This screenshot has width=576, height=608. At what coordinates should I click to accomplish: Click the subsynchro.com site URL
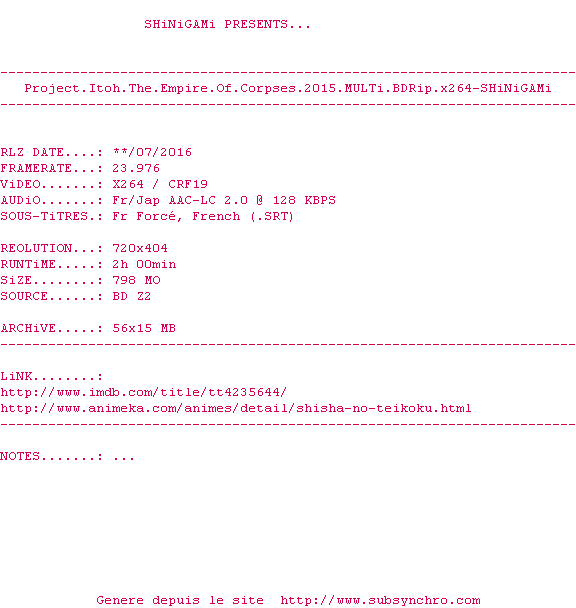380,600
